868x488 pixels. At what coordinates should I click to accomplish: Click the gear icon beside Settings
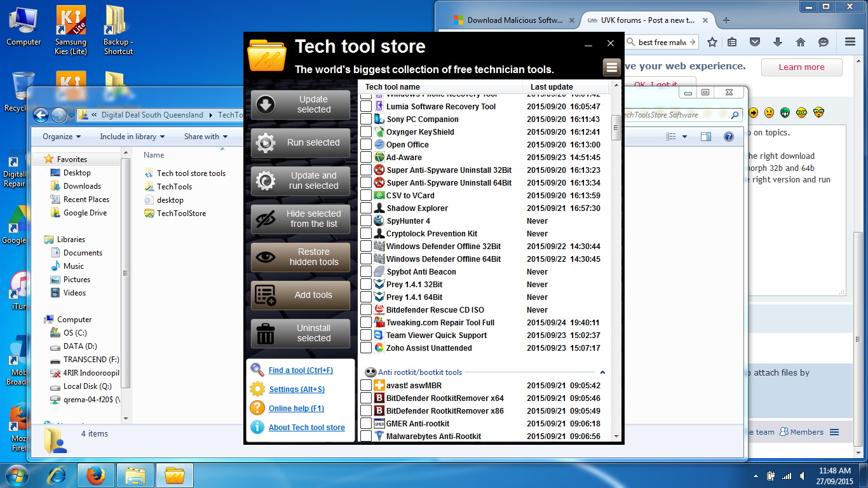257,389
